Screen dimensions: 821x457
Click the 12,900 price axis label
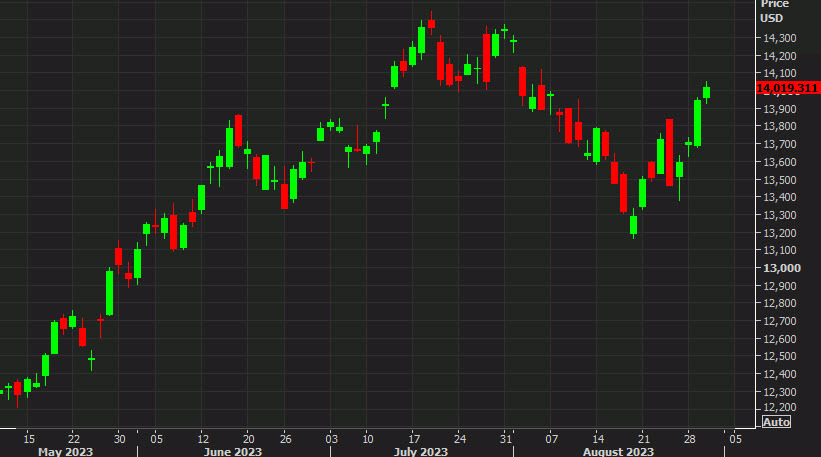780,286
